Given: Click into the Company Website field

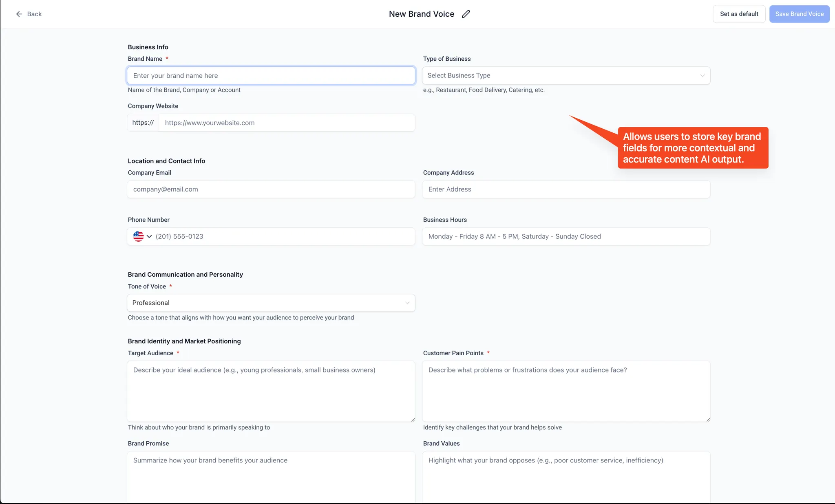Looking at the screenshot, I should [x=286, y=123].
